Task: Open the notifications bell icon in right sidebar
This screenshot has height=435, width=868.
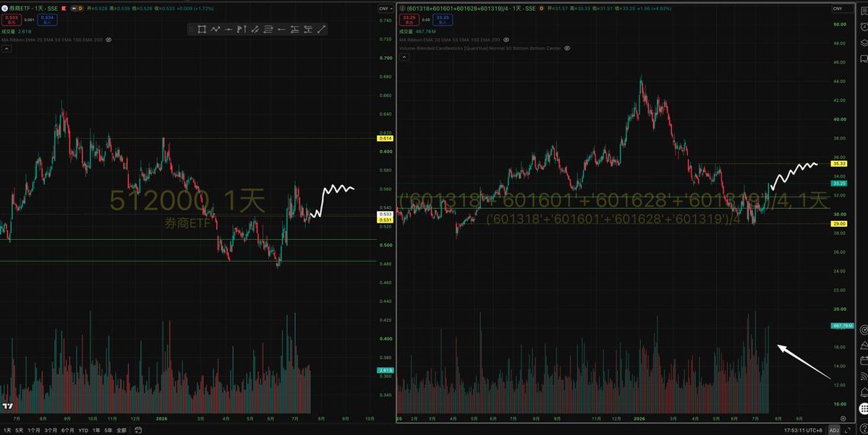Action: (863, 392)
